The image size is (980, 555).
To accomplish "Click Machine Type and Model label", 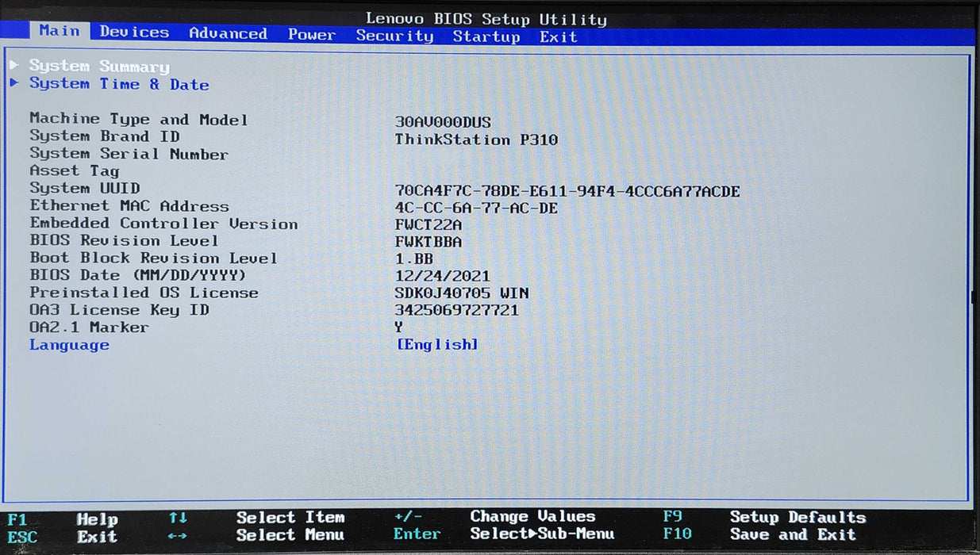I will tap(139, 120).
